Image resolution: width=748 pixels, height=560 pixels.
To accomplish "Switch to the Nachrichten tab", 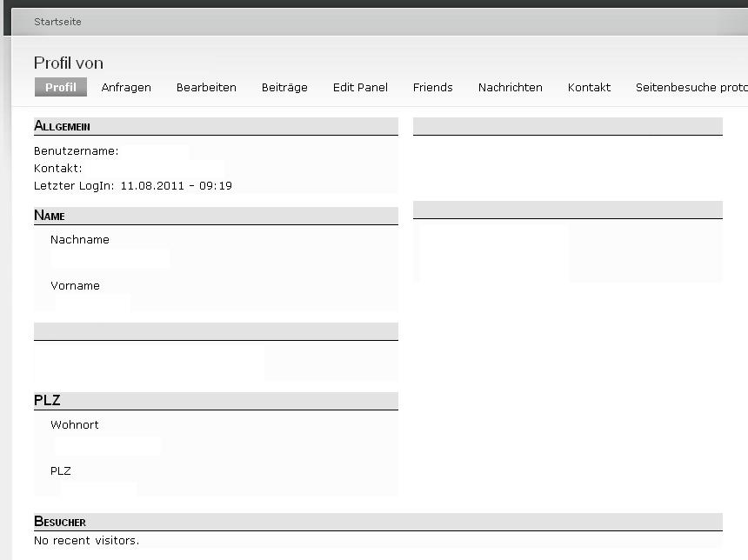I will tap(510, 88).
